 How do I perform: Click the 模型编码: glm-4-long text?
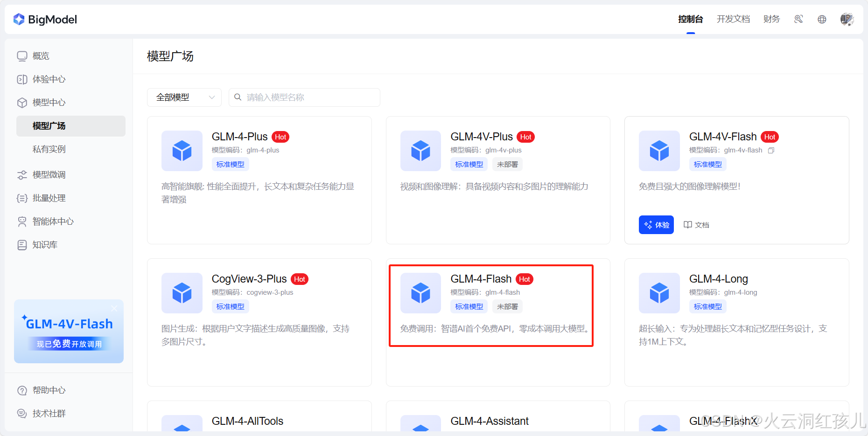723,292
